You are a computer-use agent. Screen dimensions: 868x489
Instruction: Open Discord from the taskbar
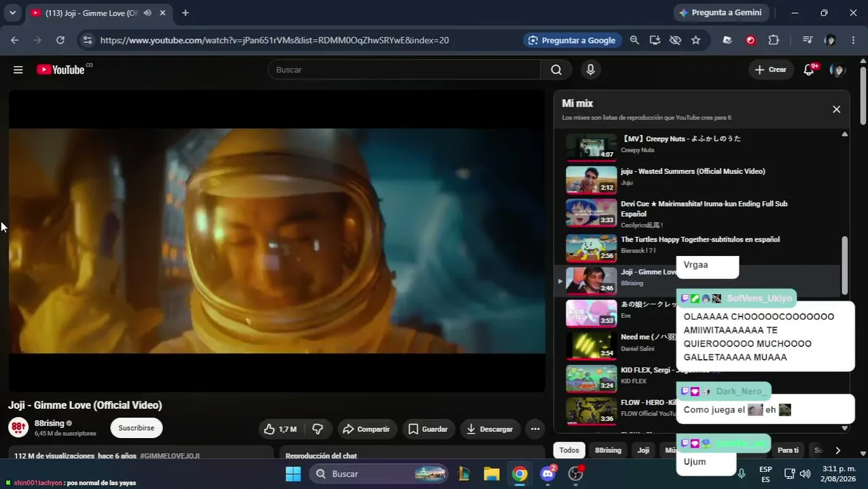[548, 473]
